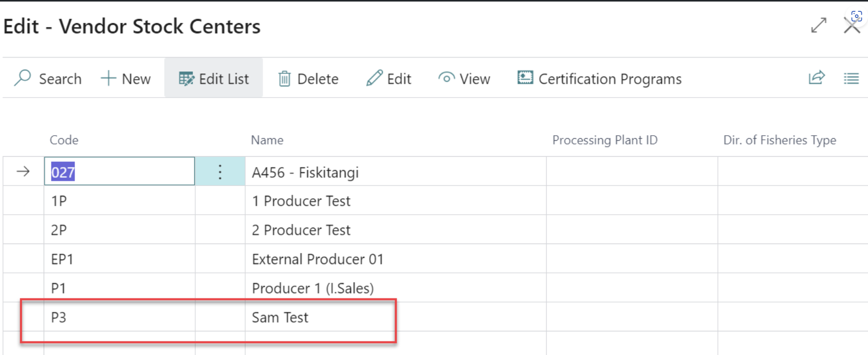Open the Name column header menu
The image size is (868, 355).
click(267, 140)
